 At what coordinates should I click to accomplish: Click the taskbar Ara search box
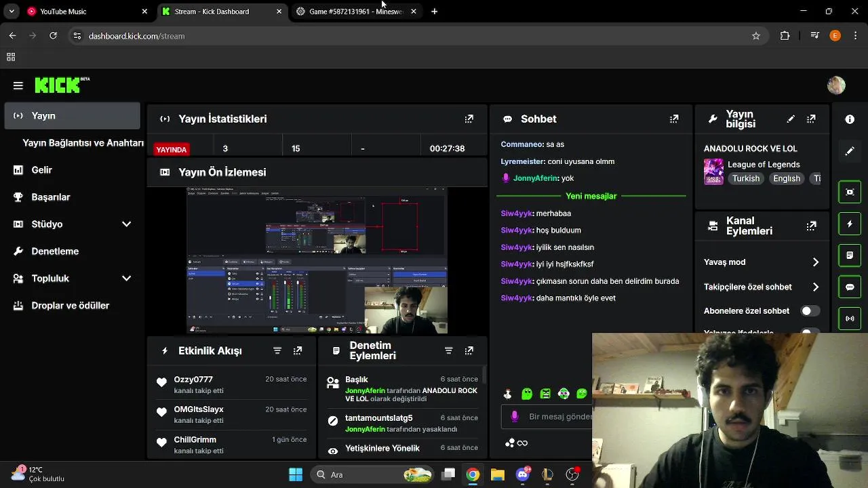click(x=373, y=474)
